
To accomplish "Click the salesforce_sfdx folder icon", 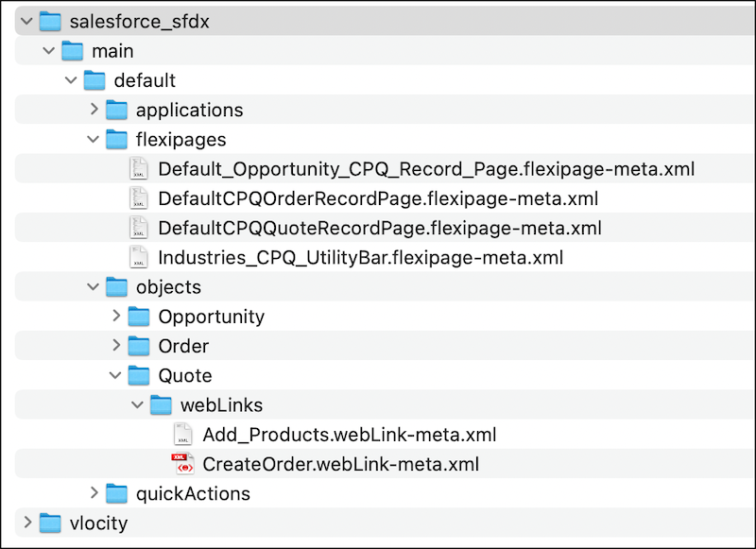I will pyautogui.click(x=50, y=22).
